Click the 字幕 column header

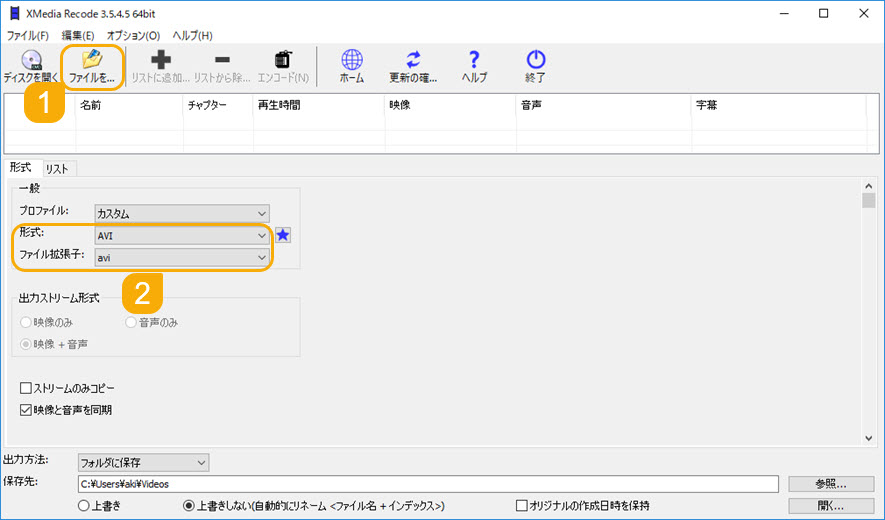[779, 105]
